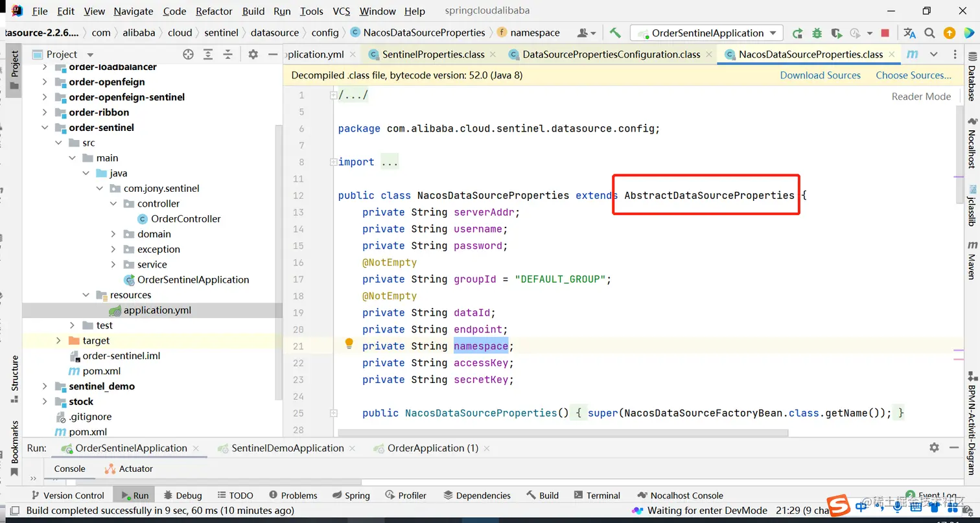Open the TODO tool window

pos(235,495)
